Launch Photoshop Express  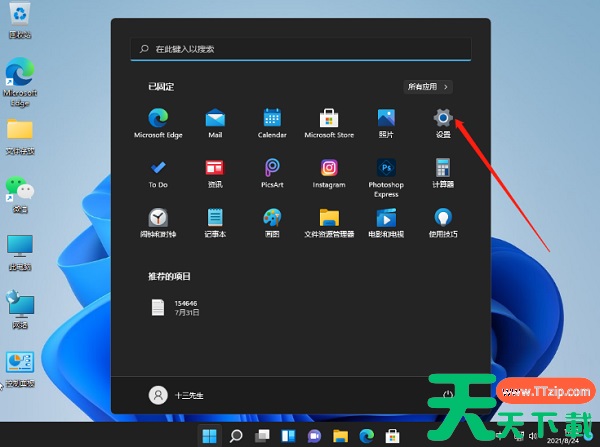[x=386, y=178]
